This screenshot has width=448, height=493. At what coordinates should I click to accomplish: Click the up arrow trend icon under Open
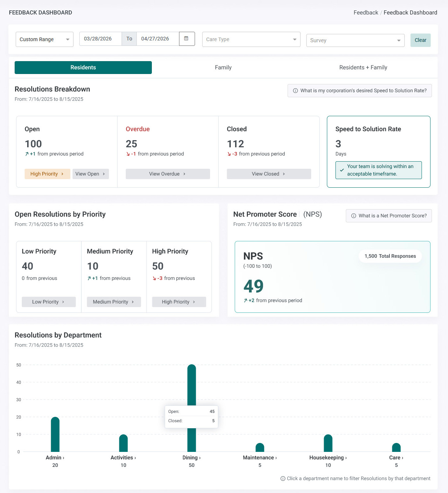[27, 154]
